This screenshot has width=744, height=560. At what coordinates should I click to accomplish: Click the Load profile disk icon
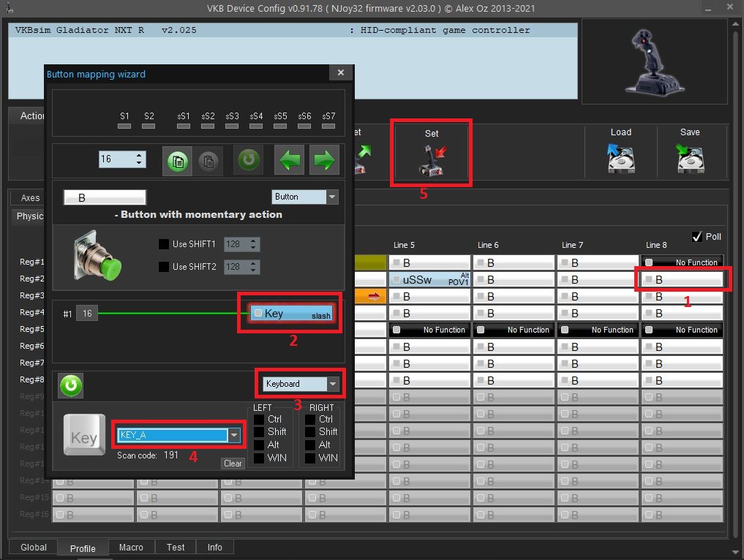coord(621,159)
